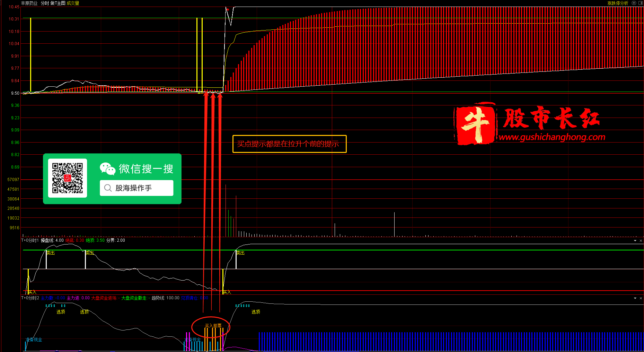Click the 8.96 price axis label
644x352 pixels.
coord(15,143)
